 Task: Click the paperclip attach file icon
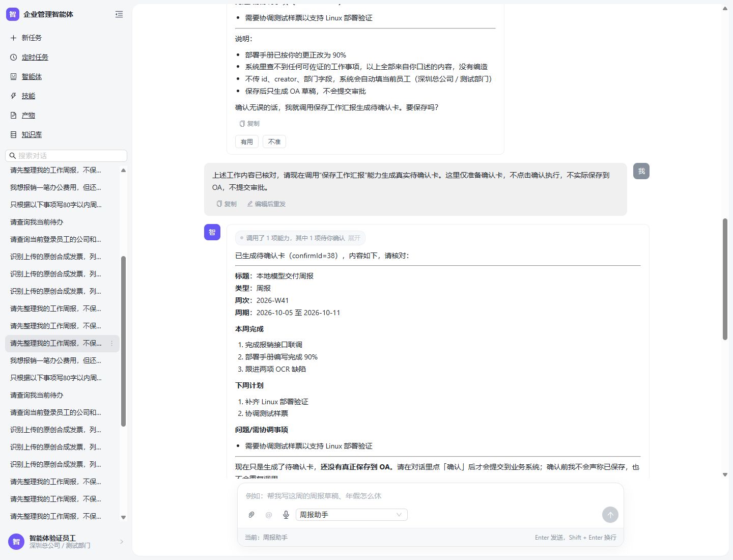[251, 515]
